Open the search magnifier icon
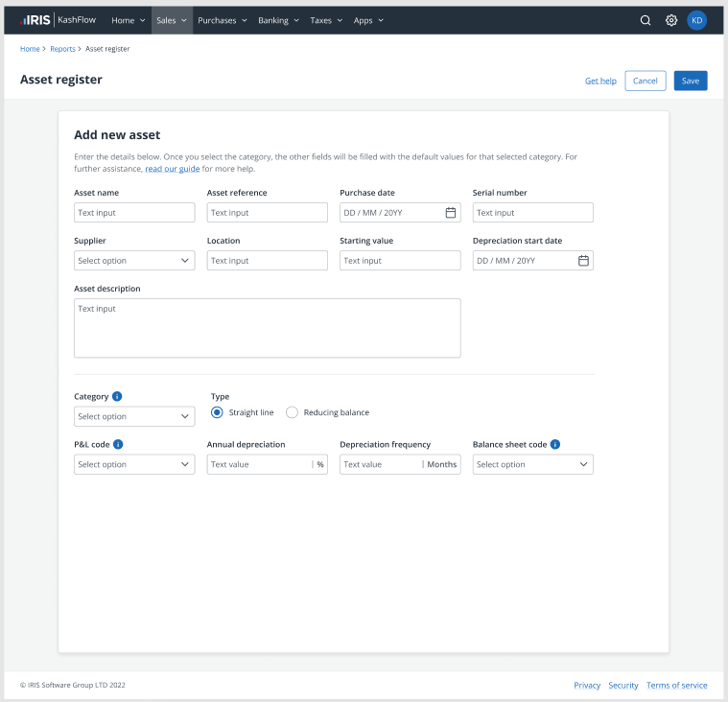 tap(646, 20)
